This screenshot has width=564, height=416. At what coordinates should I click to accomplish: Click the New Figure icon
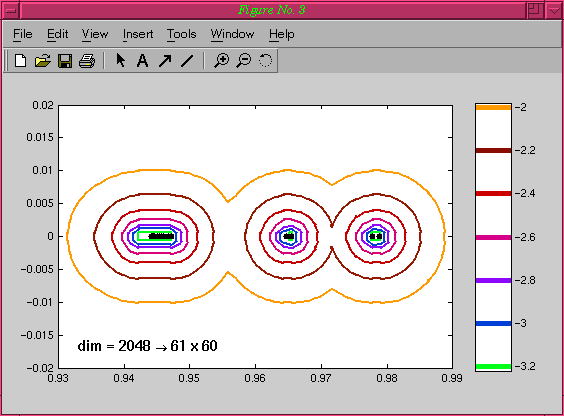click(21, 60)
